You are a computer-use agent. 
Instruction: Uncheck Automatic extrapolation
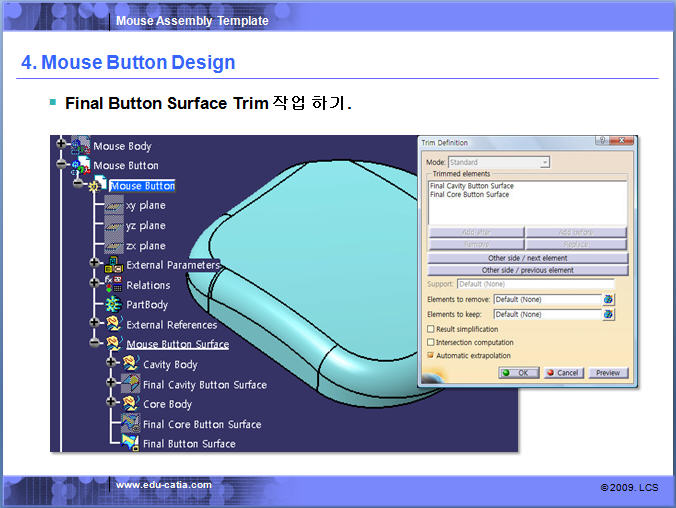(x=431, y=355)
